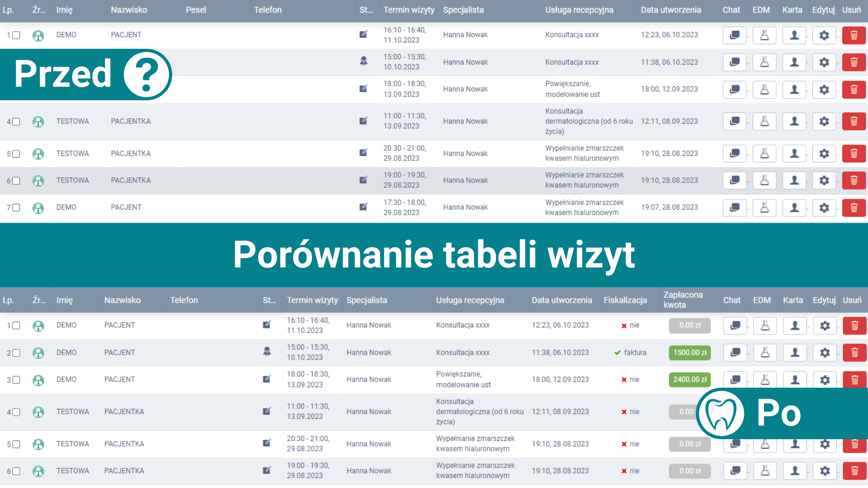Click source avatar icon of row 2 in Po table
The width and height of the screenshot is (868, 488).
pyautogui.click(x=38, y=353)
